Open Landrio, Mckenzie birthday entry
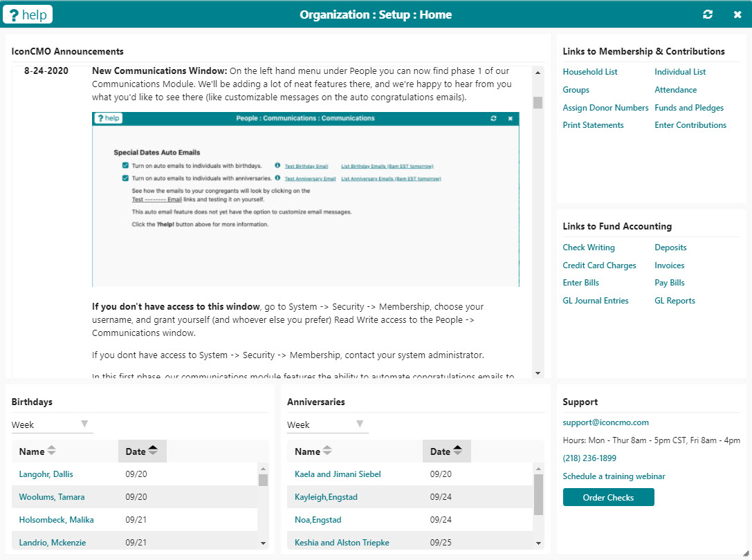Screen dimensions: 752x560 click(x=53, y=543)
